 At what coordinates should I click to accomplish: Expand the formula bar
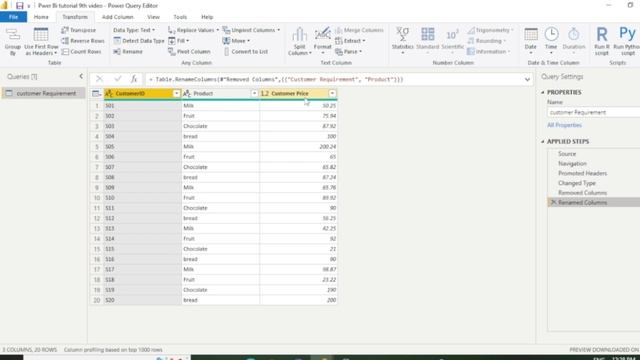[x=527, y=80]
